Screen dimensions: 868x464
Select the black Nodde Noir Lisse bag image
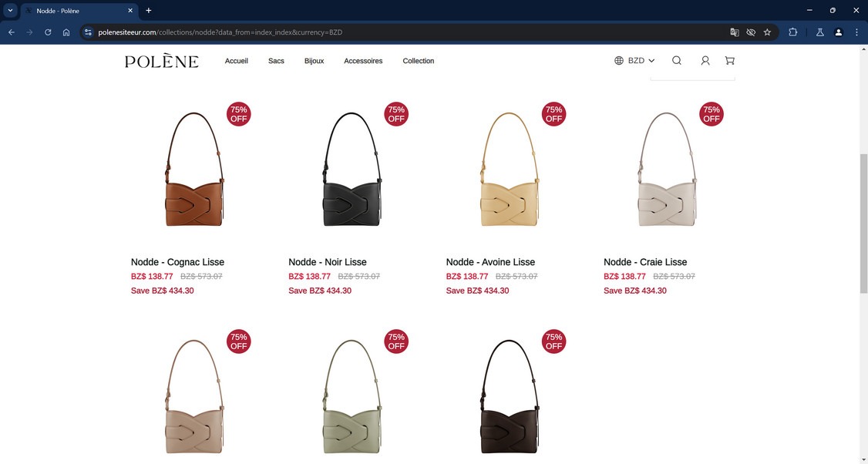[x=352, y=170]
